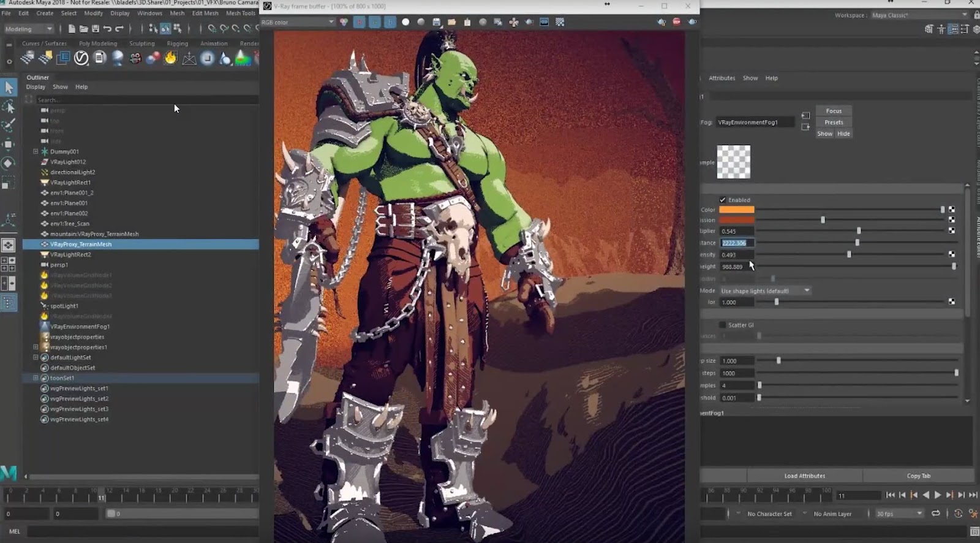Image resolution: width=980 pixels, height=543 pixels.
Task: Toggle the blue channel in frame buffer
Action: 390,22
